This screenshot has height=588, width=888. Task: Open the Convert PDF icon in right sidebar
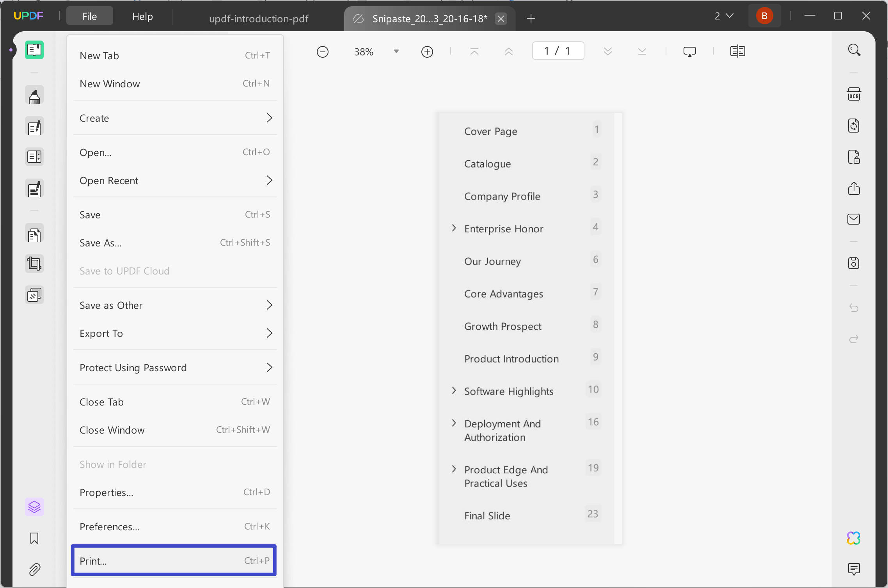tap(854, 126)
